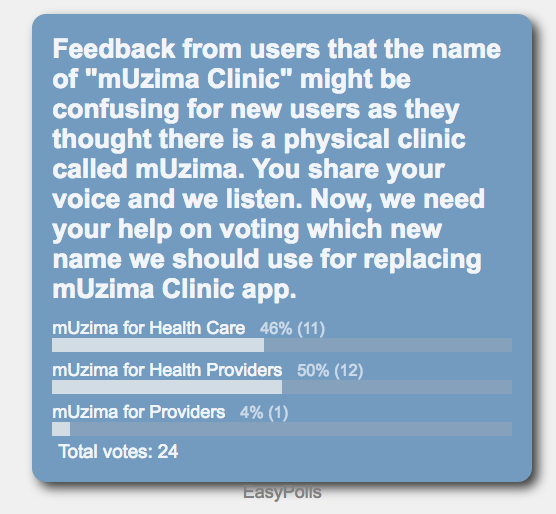Click the "thought there is a physical clinic" line
The height and width of the screenshot is (514, 556).
point(259,139)
